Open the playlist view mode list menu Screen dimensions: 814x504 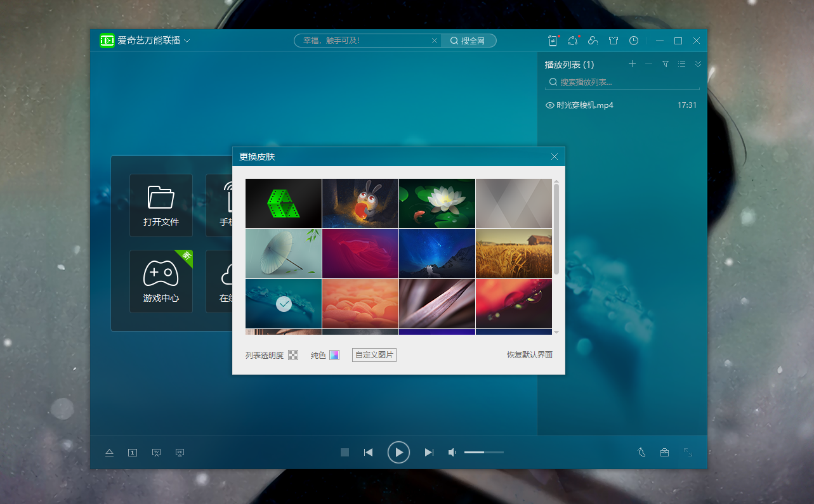point(681,64)
